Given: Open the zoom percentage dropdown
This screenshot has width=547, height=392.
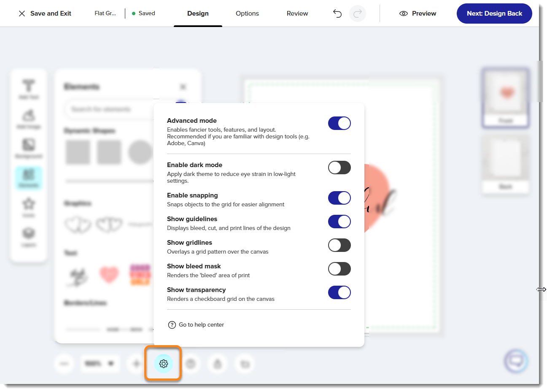Looking at the screenshot, I should pyautogui.click(x=100, y=363).
